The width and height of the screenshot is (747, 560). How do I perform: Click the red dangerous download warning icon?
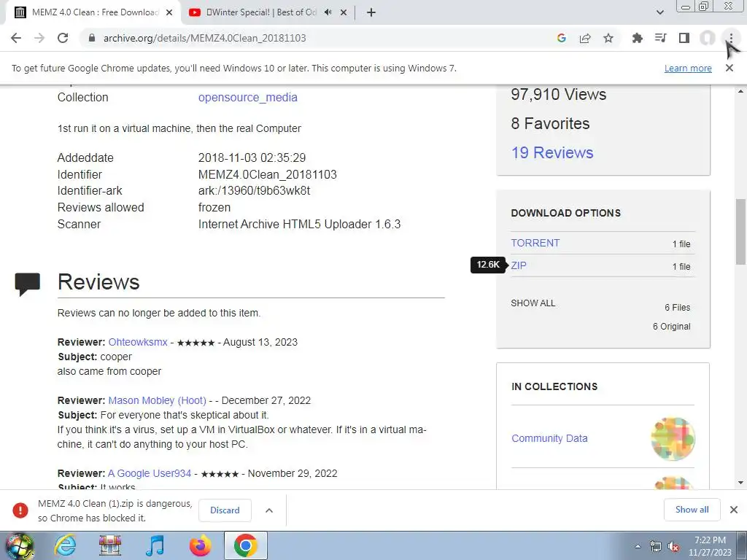[20, 510]
